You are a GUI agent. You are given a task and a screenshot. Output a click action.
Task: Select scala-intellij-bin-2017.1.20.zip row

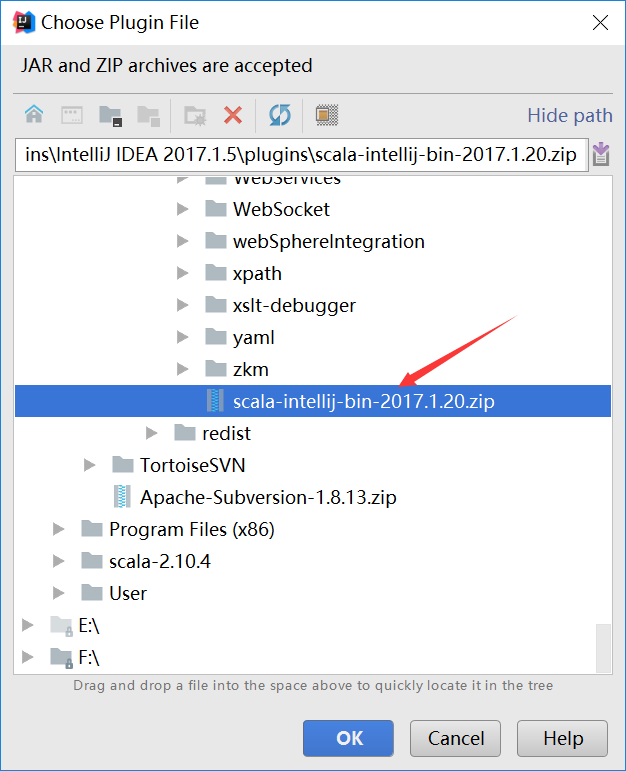click(313, 401)
